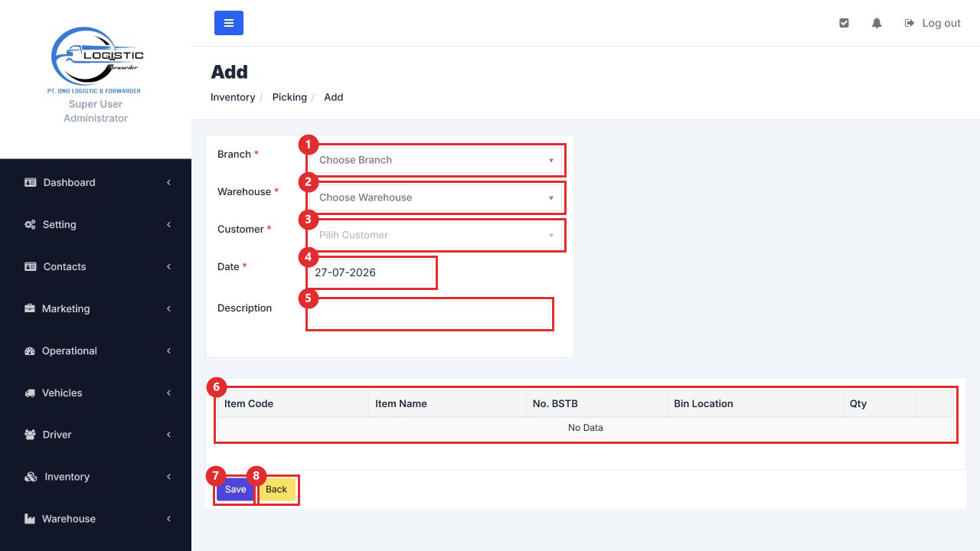Click the Setting gears icon

coord(31,224)
